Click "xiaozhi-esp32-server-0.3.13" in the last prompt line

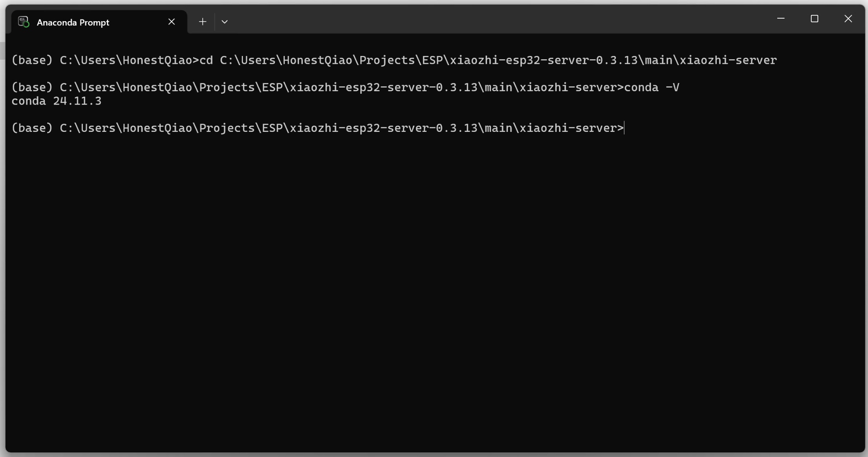[383, 128]
